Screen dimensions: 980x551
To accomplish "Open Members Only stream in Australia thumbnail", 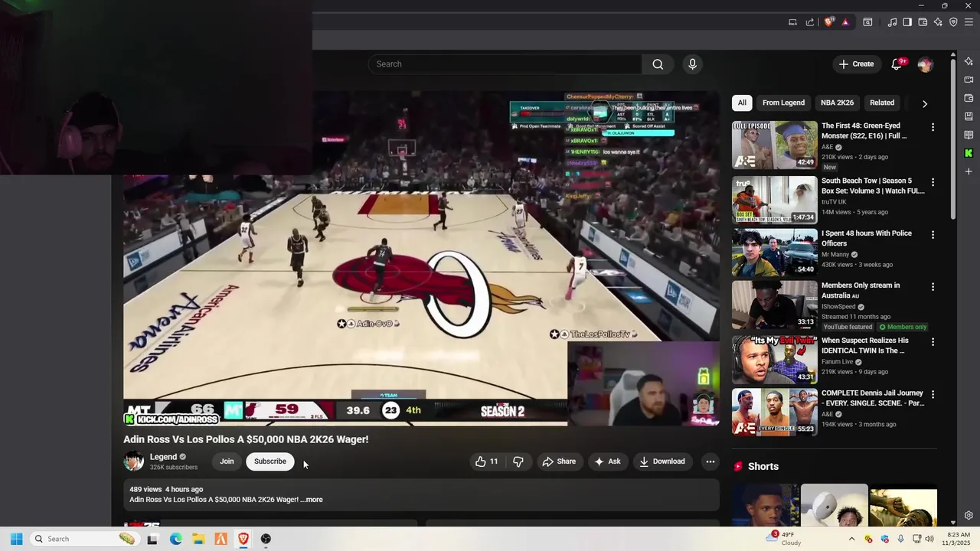I will click(x=774, y=305).
